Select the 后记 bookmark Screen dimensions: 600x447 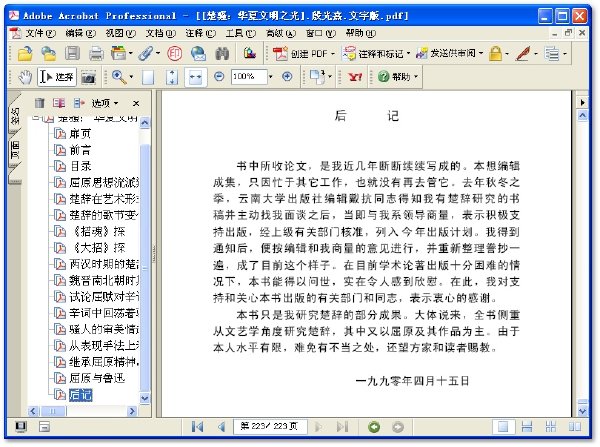pos(80,395)
